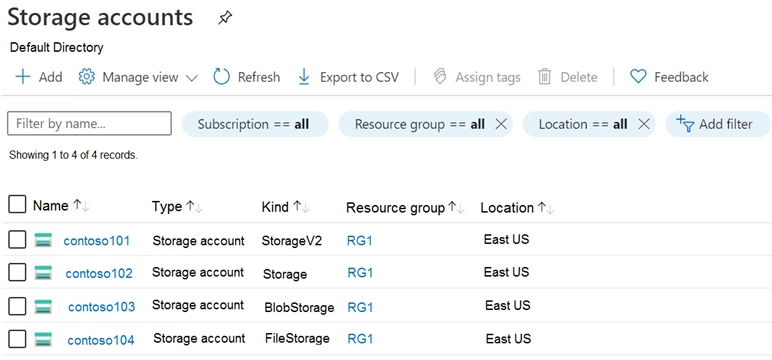
Task: Open Manage view gear icon
Action: tap(87, 77)
